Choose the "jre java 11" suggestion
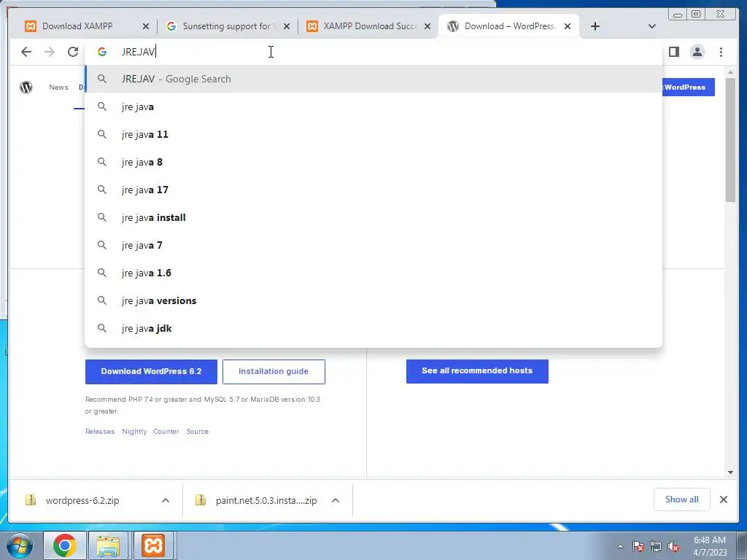Viewport: 747px width, 560px height. click(373, 134)
